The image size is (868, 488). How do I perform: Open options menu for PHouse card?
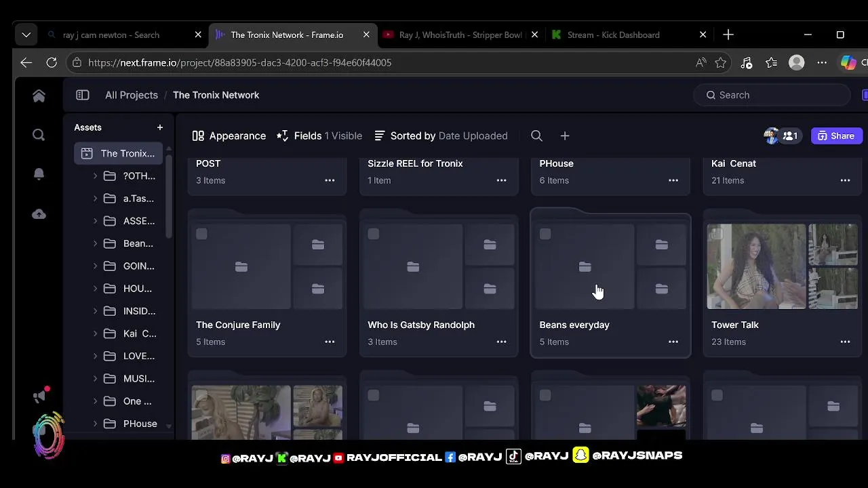pyautogui.click(x=673, y=180)
